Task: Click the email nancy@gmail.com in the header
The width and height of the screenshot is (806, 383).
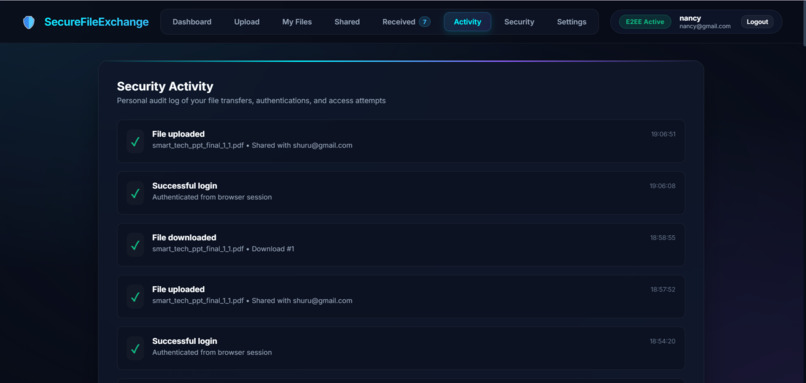Action: (x=705, y=26)
